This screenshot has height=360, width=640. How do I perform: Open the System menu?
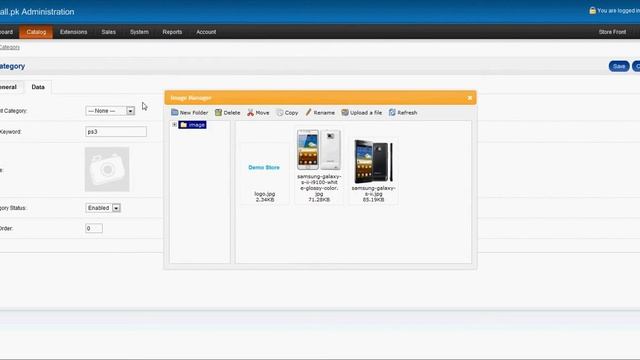(x=139, y=32)
